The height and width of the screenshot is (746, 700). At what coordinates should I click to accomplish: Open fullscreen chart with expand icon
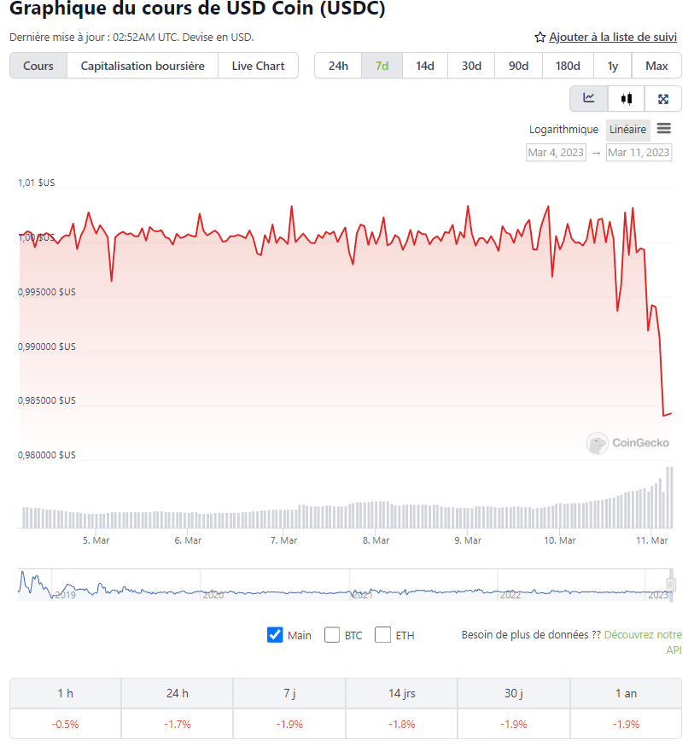click(663, 99)
